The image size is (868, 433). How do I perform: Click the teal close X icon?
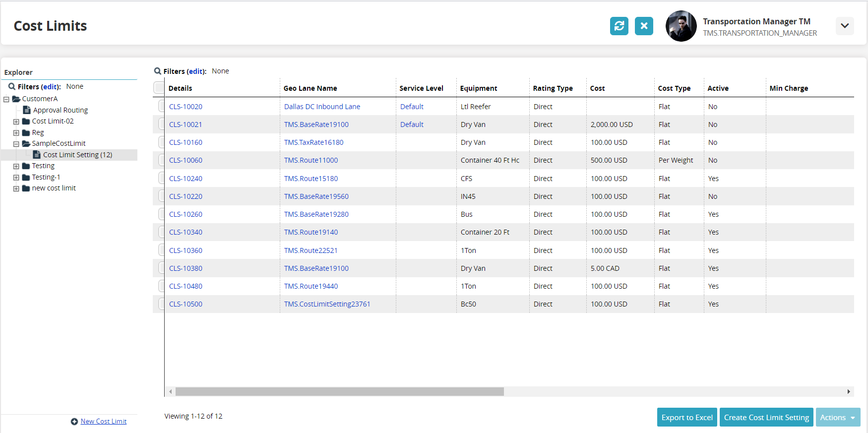(644, 26)
